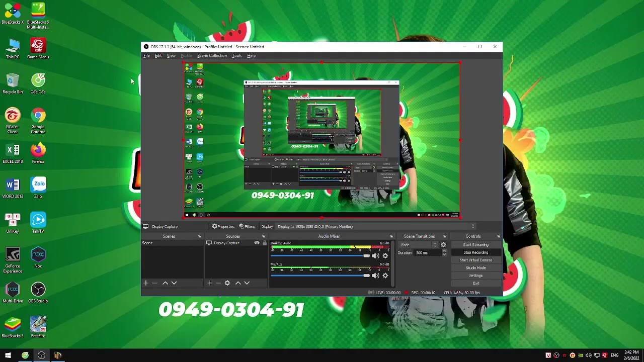Click Stop Recording button
644x362 pixels.
point(475,252)
